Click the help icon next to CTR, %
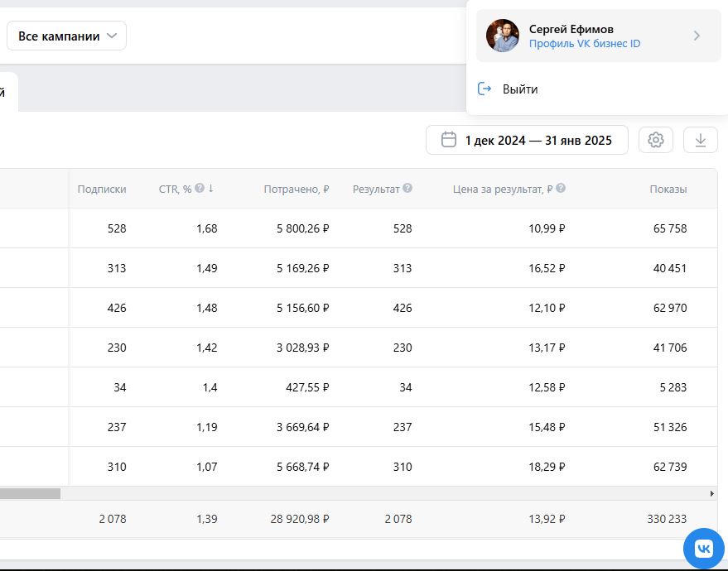Viewport: 728px width, 571px height. tap(200, 188)
